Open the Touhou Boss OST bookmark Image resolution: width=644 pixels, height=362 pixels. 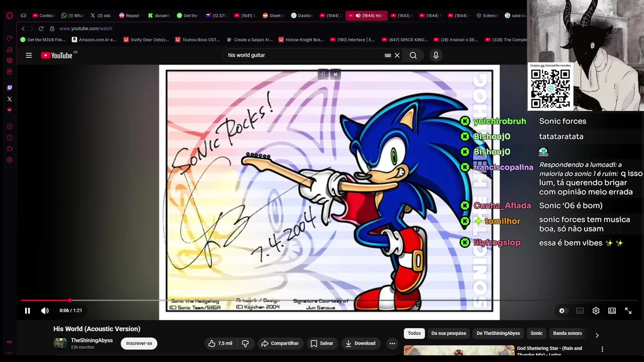point(197,40)
